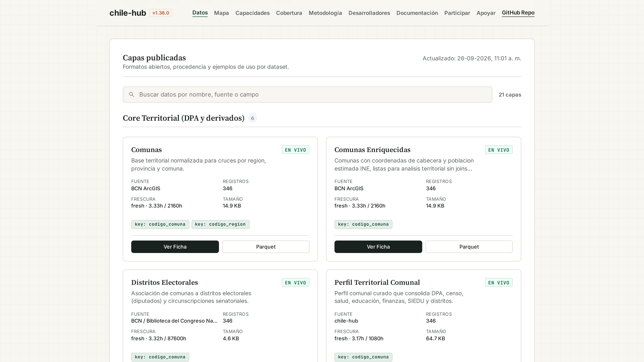Click EN VIVO badge on Distritos Electorales
The height and width of the screenshot is (362, 644).
[x=295, y=283]
